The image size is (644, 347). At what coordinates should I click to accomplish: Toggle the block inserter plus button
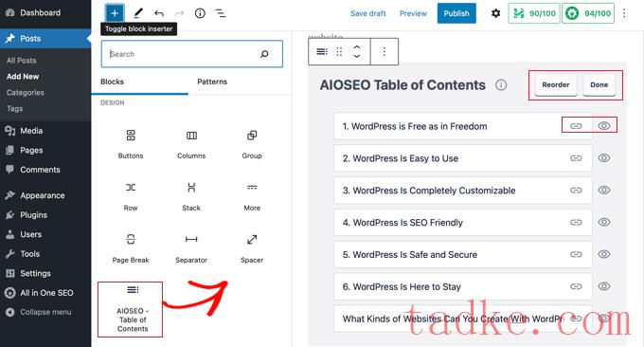[x=115, y=13]
